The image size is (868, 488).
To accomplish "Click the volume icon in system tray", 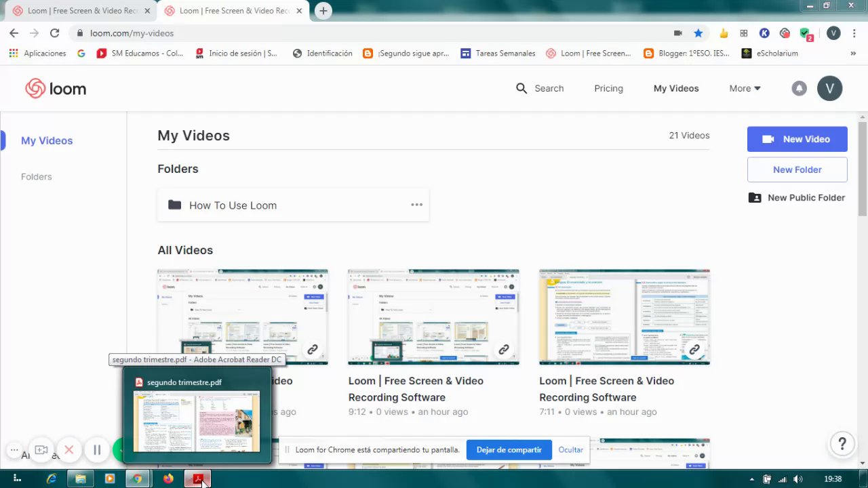I will click(x=797, y=479).
